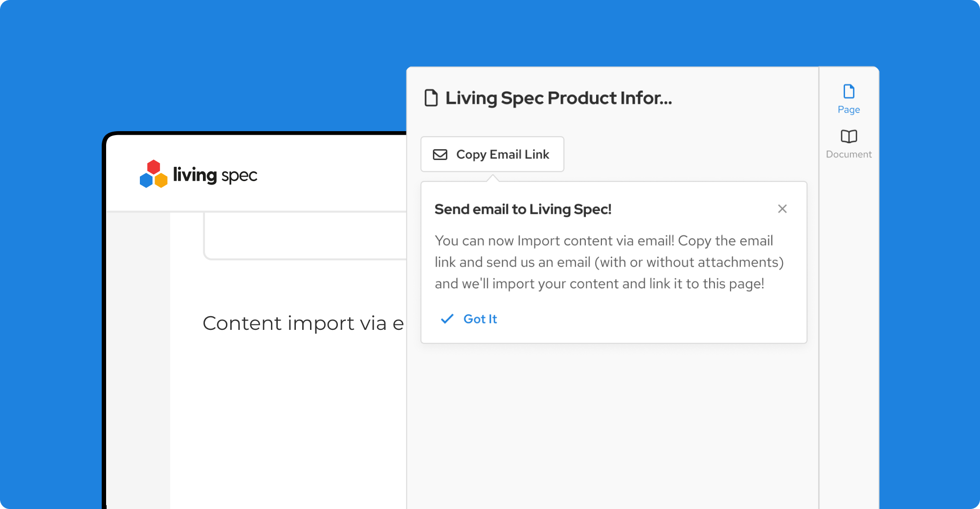Viewport: 980px width, 509px height.
Task: Switch to the Page tab label
Action: [x=848, y=110]
